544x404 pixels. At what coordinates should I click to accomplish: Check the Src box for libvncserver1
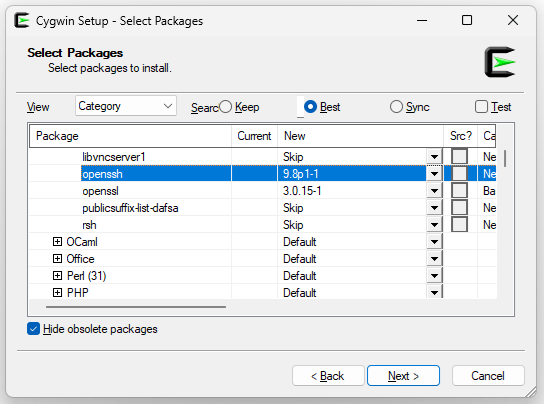(459, 157)
